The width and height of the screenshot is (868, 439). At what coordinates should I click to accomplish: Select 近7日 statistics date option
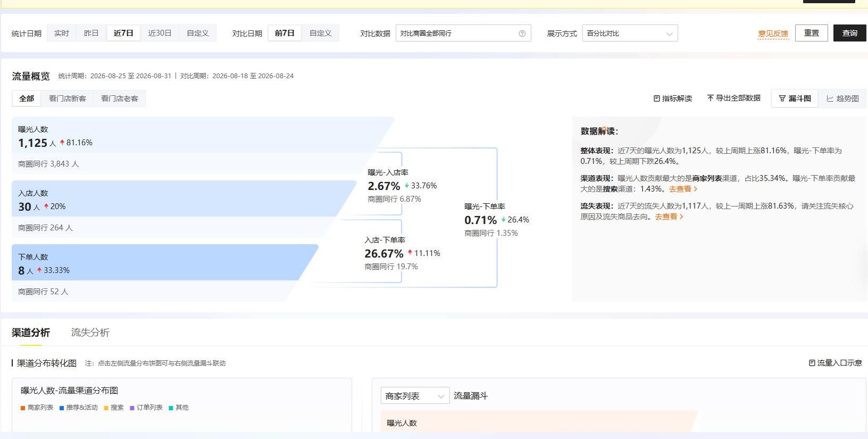[123, 33]
